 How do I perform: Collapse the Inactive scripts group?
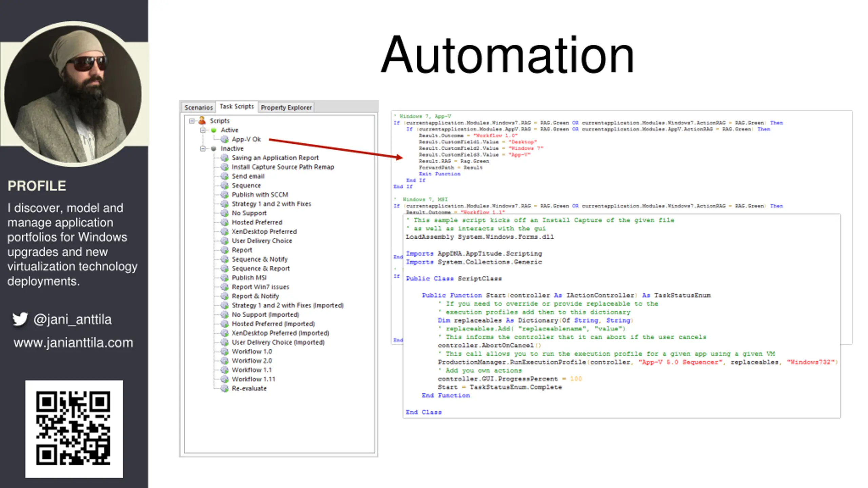(203, 149)
